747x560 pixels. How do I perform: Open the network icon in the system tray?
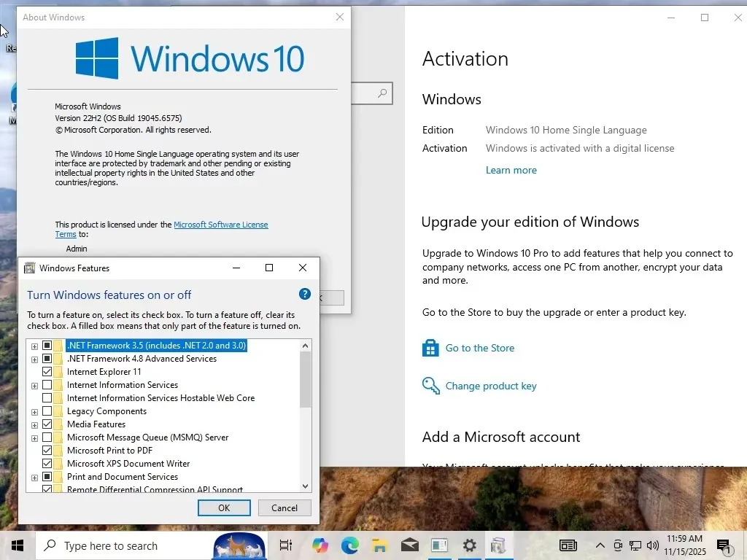[634, 545]
